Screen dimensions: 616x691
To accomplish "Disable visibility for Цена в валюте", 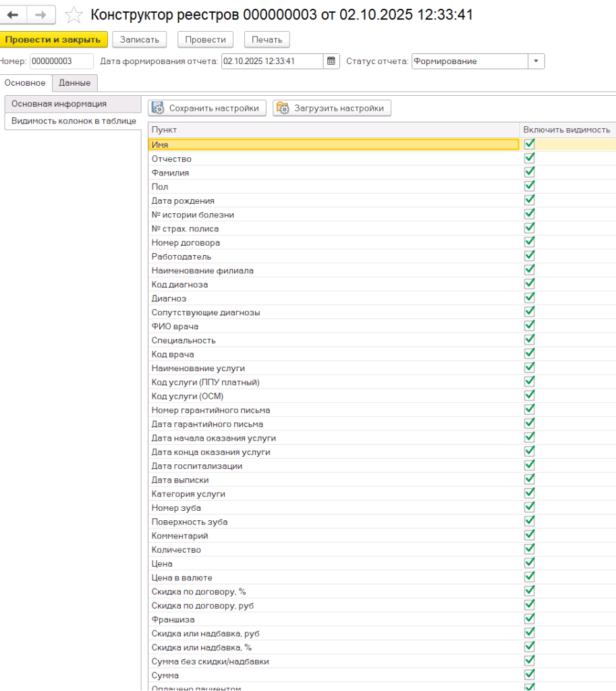I will (x=530, y=577).
